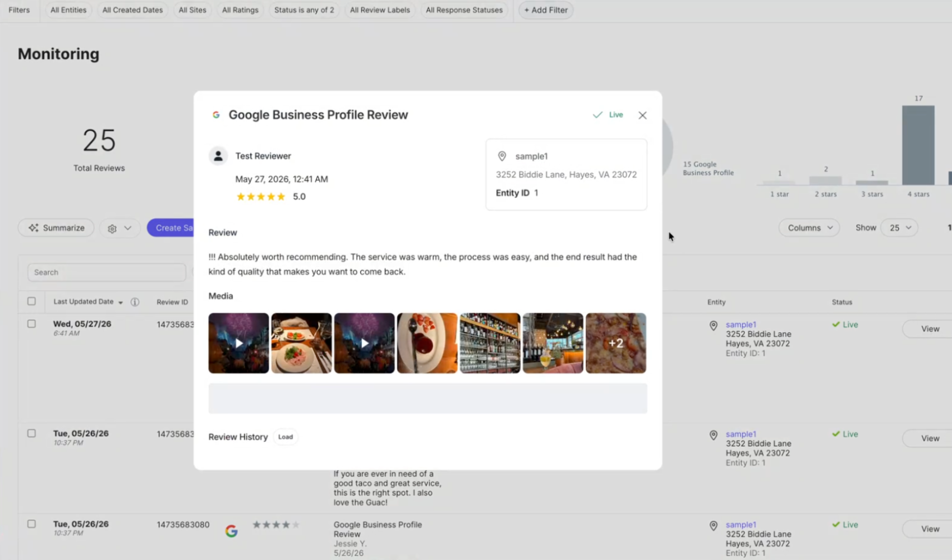Open the bar shelves photo thumbnail
952x560 pixels.
(490, 343)
